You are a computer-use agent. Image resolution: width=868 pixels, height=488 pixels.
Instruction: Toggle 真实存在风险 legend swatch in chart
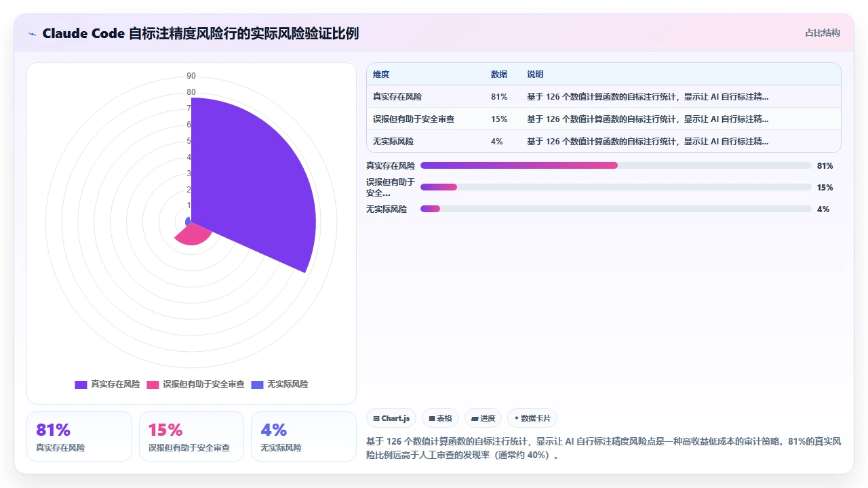pos(81,384)
